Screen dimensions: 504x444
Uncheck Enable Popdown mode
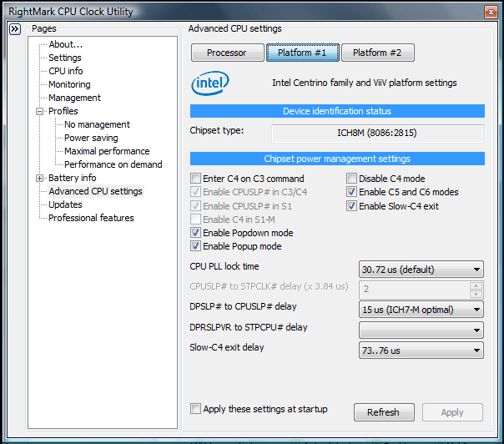(x=195, y=233)
